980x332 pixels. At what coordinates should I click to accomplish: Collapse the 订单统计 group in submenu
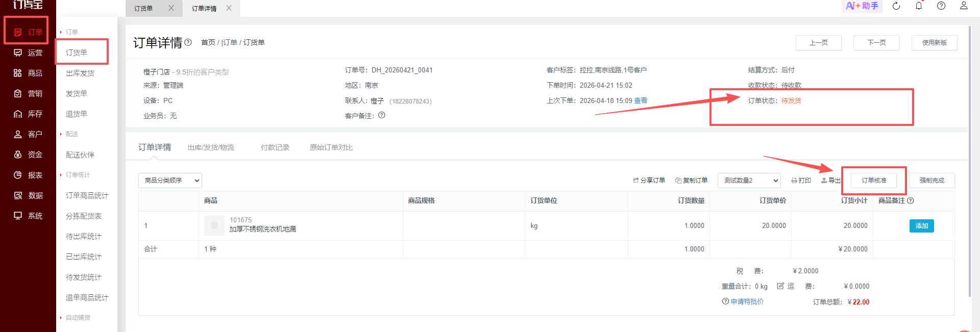[x=75, y=175]
